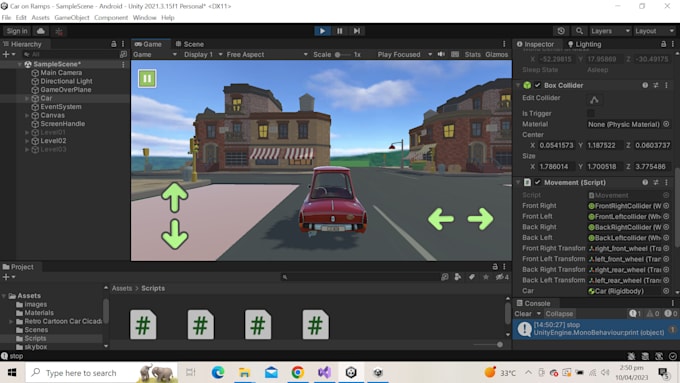Open the File menu

click(6, 18)
